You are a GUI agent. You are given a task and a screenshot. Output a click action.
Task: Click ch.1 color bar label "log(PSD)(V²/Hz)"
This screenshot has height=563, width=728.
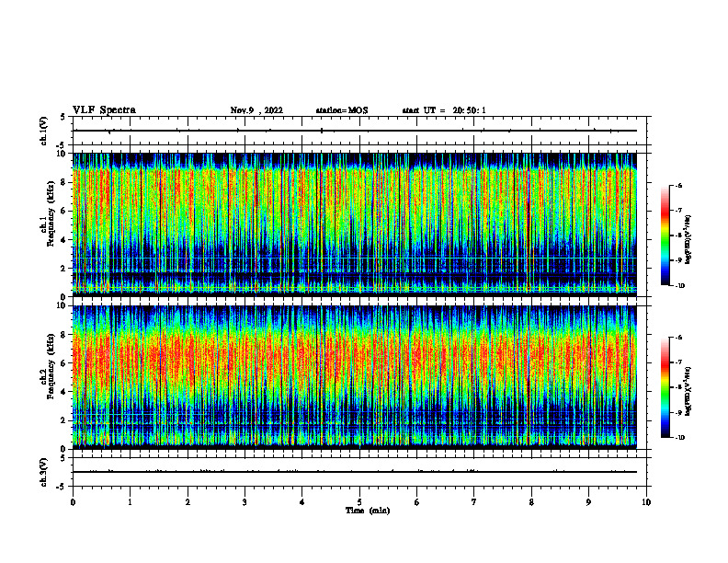tap(688, 239)
